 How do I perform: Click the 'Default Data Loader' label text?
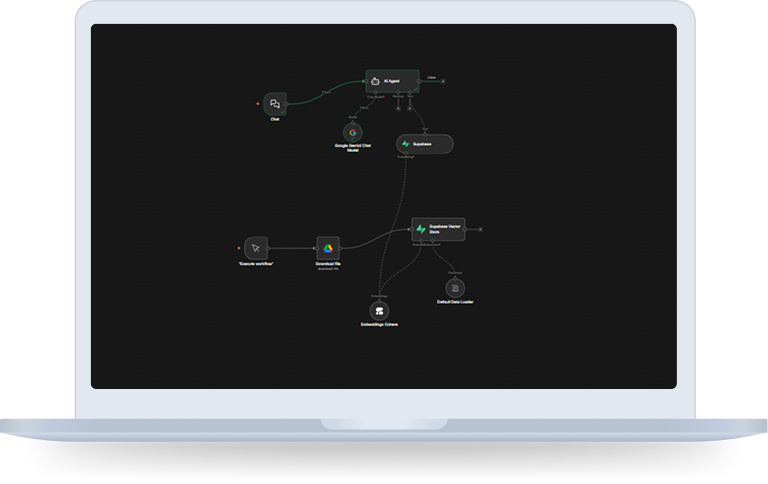455,302
